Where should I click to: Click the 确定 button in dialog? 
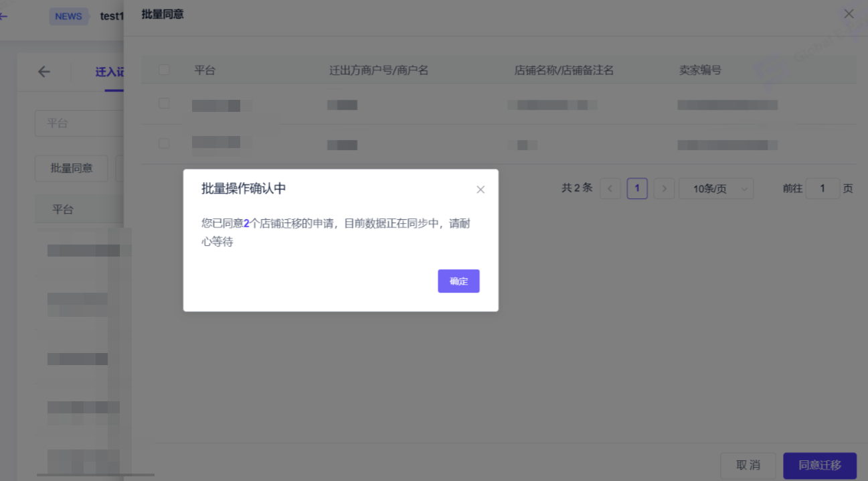[458, 281]
